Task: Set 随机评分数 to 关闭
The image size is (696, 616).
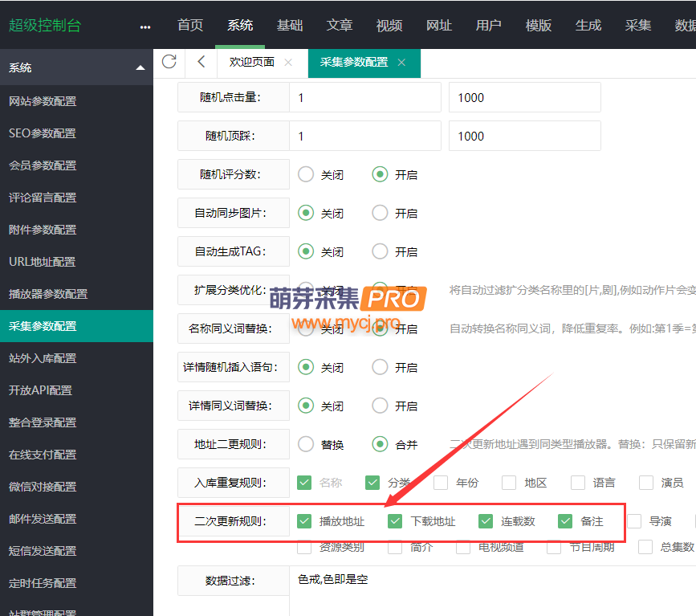Action: (306, 174)
